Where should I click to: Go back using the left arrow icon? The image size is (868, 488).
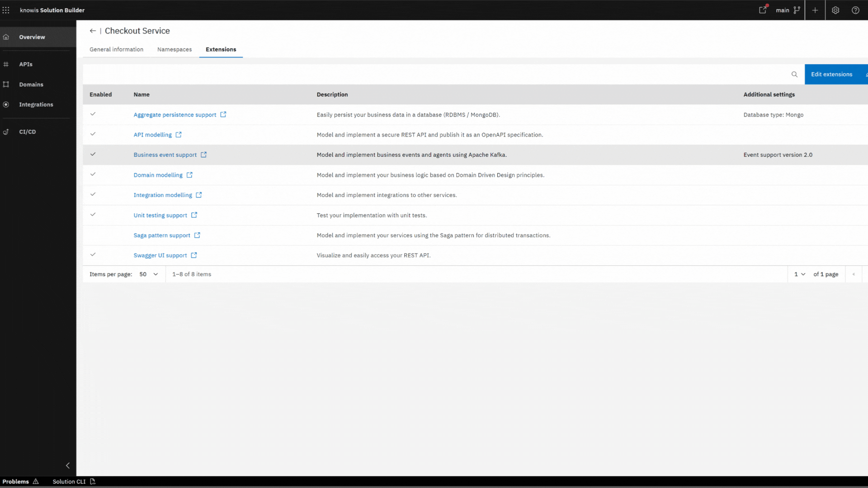pyautogui.click(x=93, y=31)
